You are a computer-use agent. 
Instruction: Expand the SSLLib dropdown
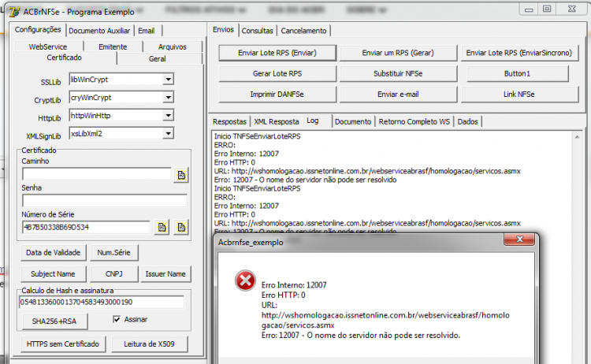point(168,80)
